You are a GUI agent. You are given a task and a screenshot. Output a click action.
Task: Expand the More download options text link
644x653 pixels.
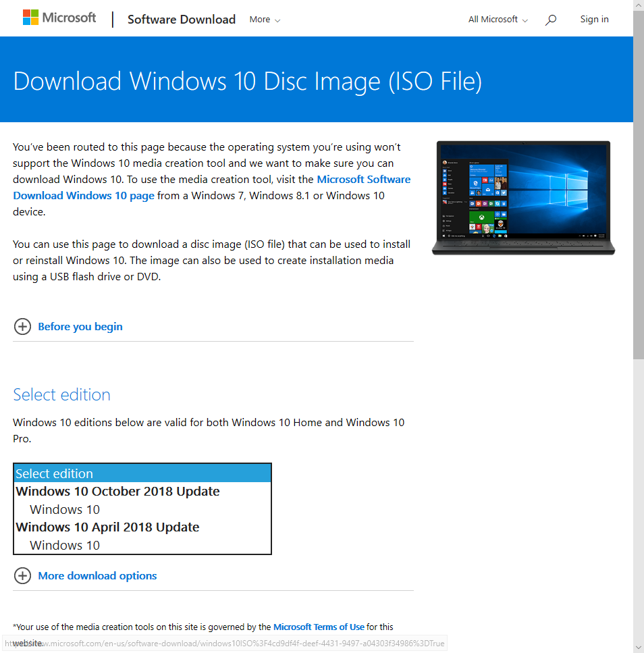click(97, 576)
